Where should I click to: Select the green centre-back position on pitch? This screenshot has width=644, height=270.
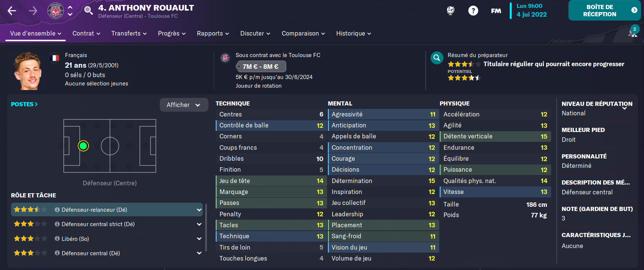pos(83,146)
